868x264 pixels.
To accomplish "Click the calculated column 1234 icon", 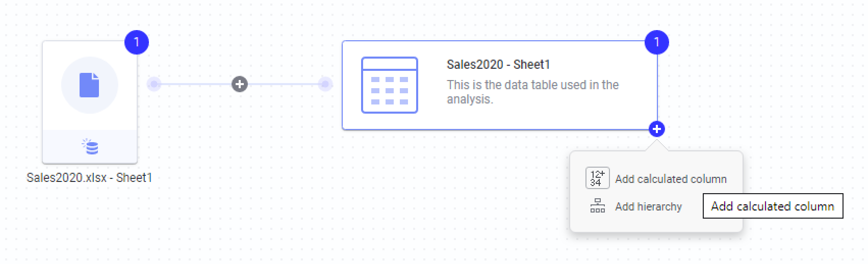I will [598, 178].
